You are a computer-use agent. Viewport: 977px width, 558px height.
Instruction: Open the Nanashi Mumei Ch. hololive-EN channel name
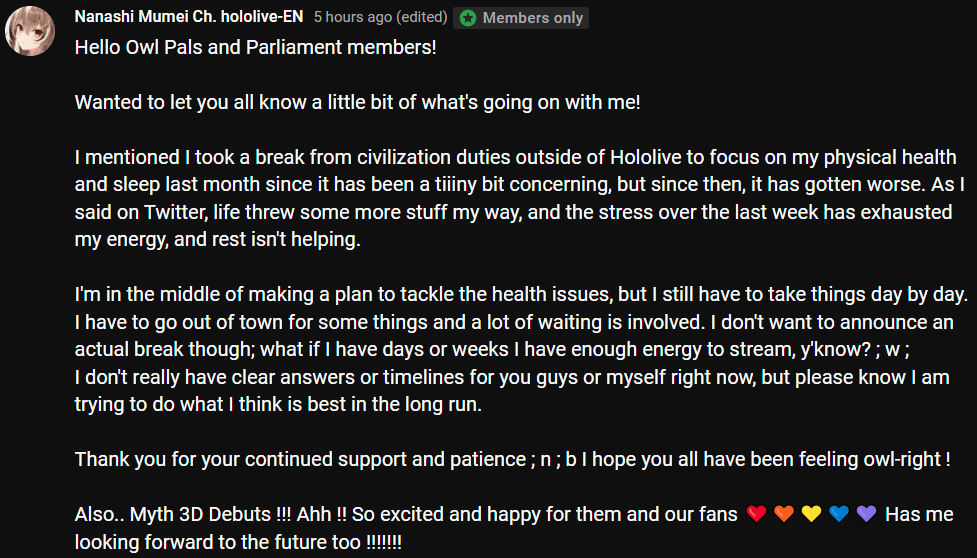pos(189,17)
